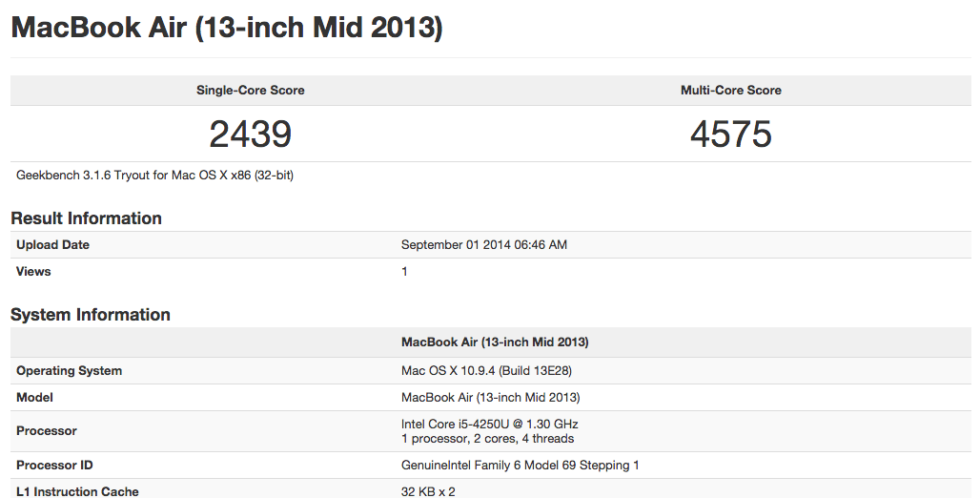
Task: Click the MacBook Air (13-inch Mid 2013) page title
Action: (227, 29)
